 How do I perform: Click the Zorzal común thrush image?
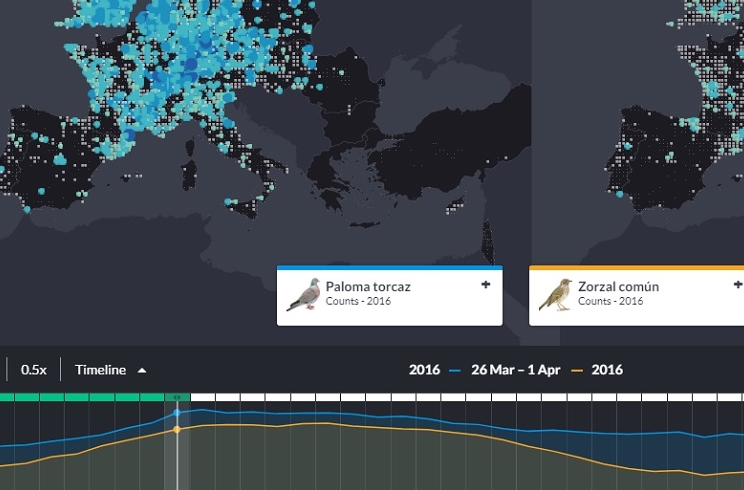click(556, 296)
